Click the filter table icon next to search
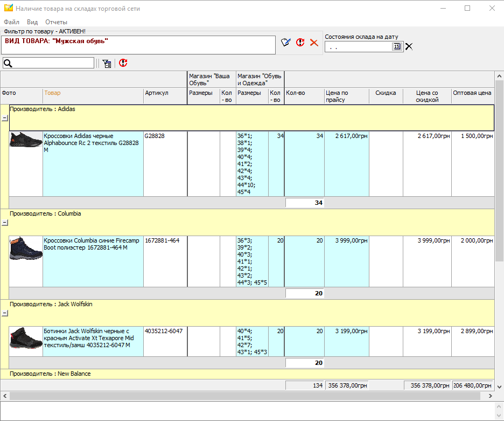This screenshot has height=421, width=504. (107, 64)
